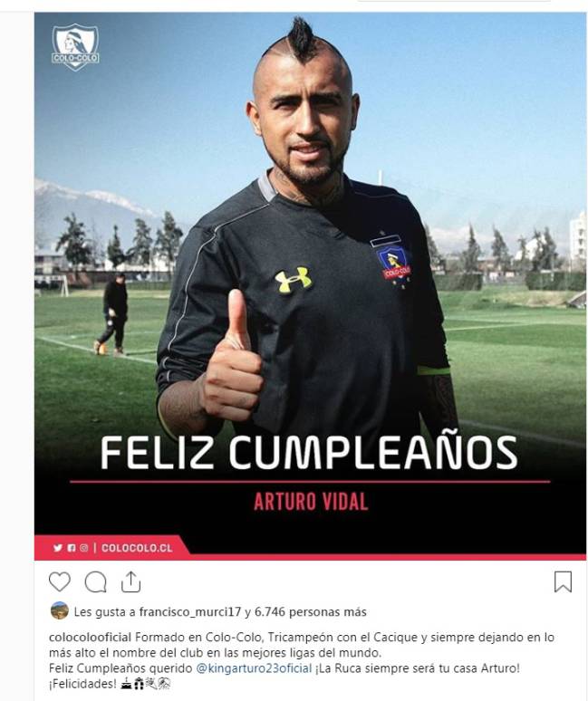
Task: Like the post with the heart icon
Action: [x=60, y=582]
